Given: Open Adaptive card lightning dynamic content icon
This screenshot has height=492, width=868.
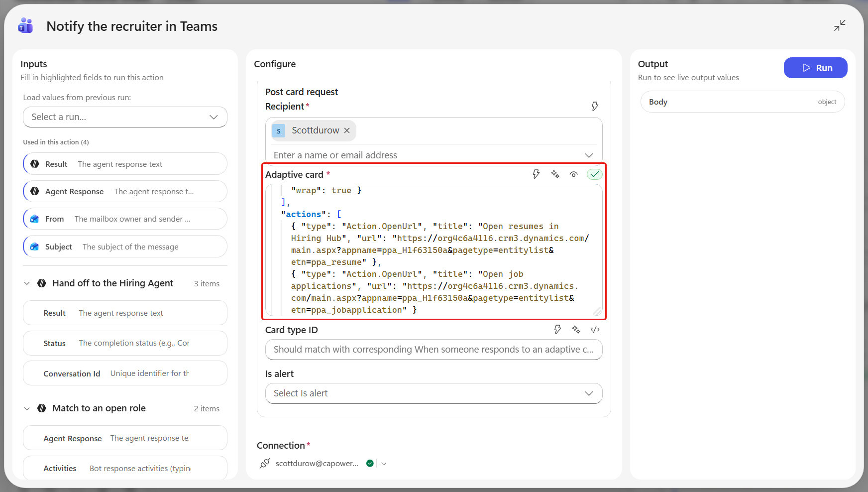Looking at the screenshot, I should click(x=536, y=174).
